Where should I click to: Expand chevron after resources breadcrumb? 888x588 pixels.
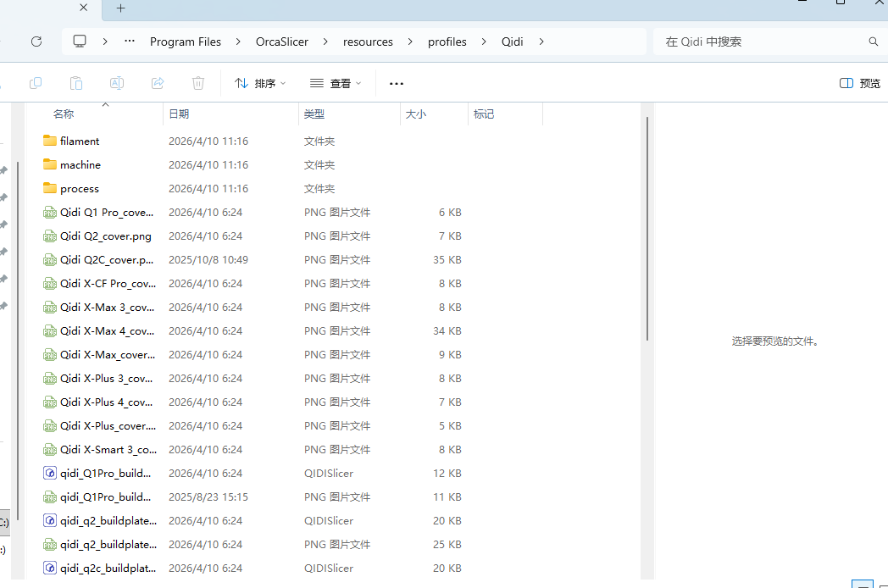click(410, 42)
